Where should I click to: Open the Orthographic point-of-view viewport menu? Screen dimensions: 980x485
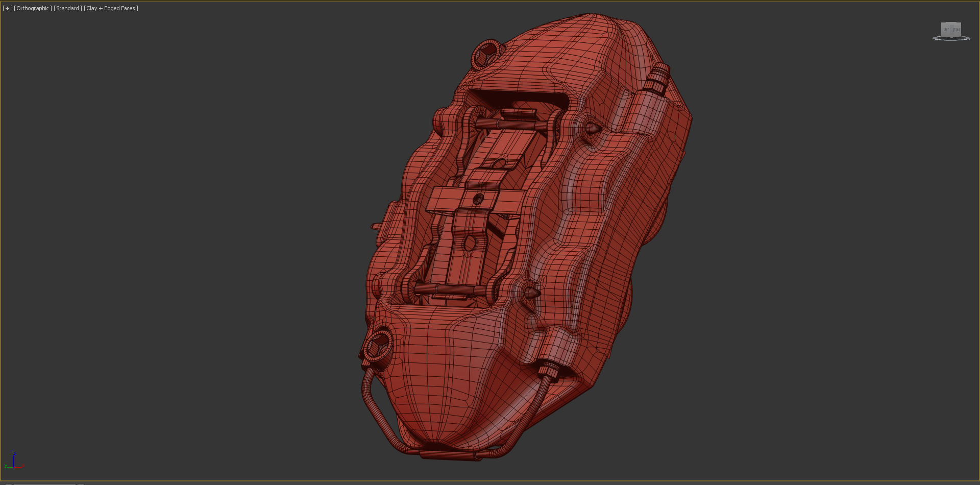click(33, 8)
